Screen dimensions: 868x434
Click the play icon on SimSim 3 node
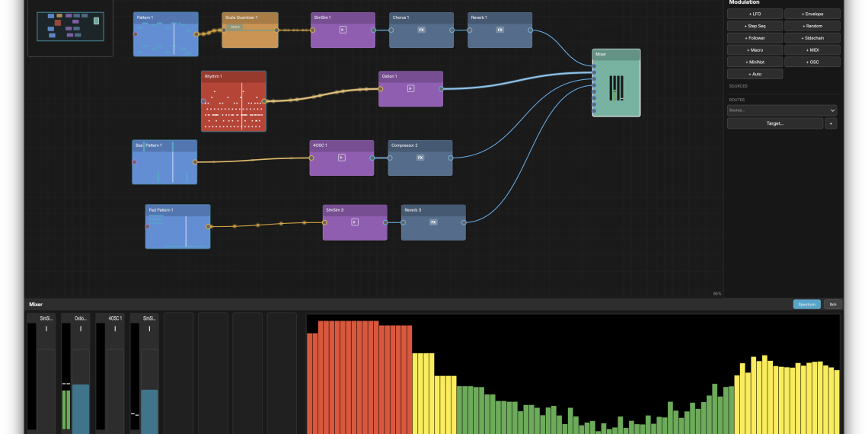(x=355, y=222)
